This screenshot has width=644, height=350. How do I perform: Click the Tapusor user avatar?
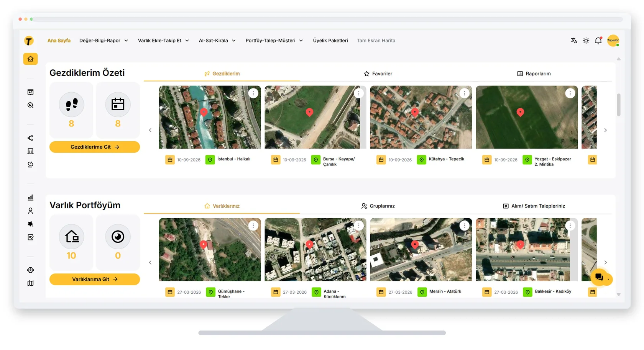point(613,41)
